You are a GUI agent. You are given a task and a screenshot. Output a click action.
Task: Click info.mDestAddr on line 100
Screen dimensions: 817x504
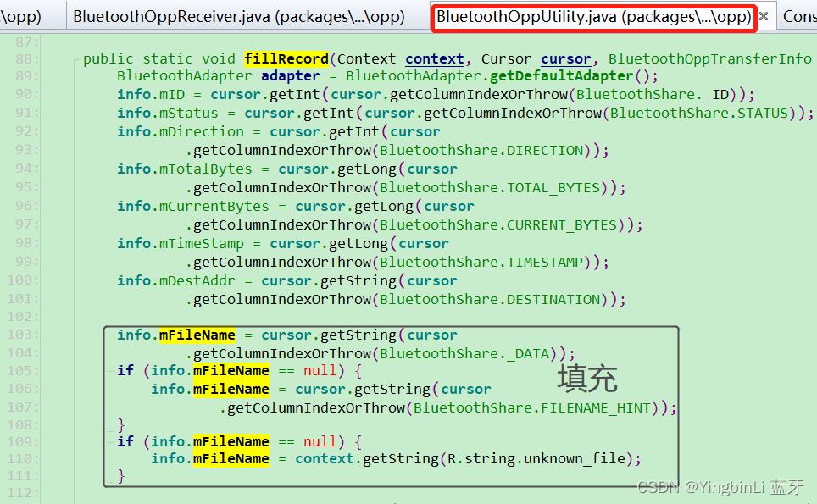point(176,281)
